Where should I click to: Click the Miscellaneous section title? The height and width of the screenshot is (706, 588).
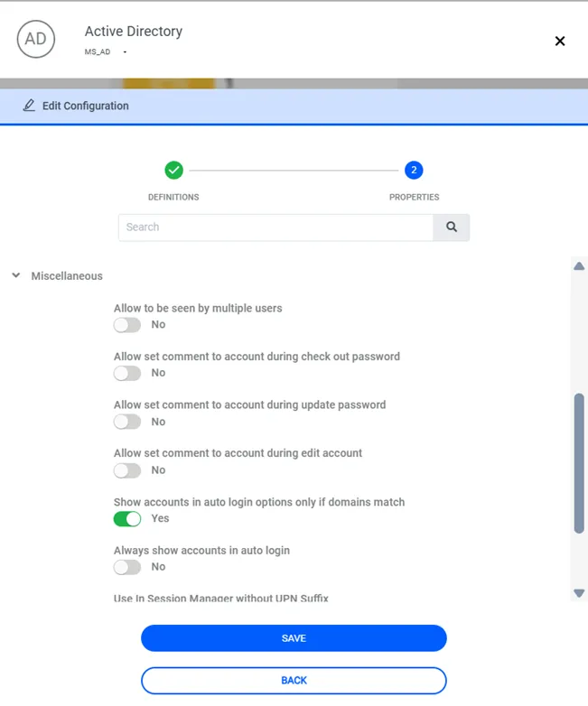67,276
